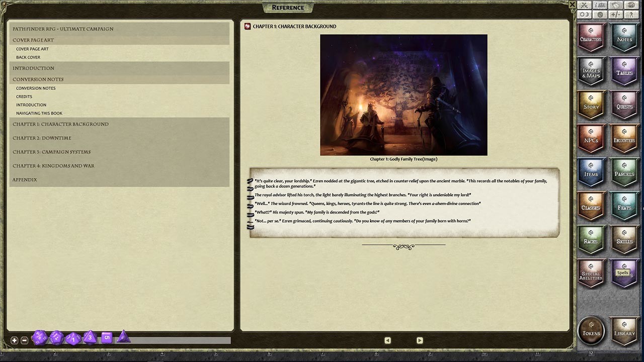The width and height of the screenshot is (644, 362).
Task: Click the next page arrow below the reference text
Action: coord(419,340)
